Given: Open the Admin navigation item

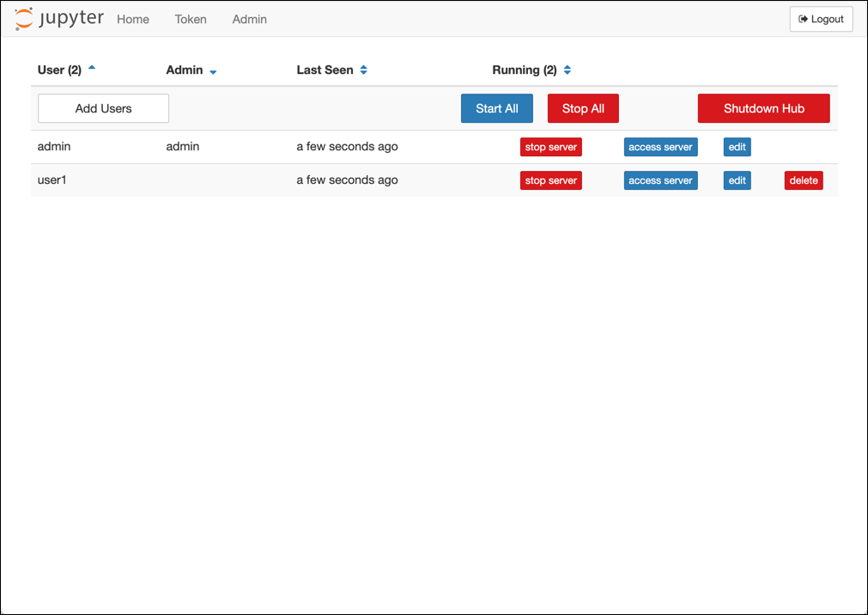Looking at the screenshot, I should 249,19.
